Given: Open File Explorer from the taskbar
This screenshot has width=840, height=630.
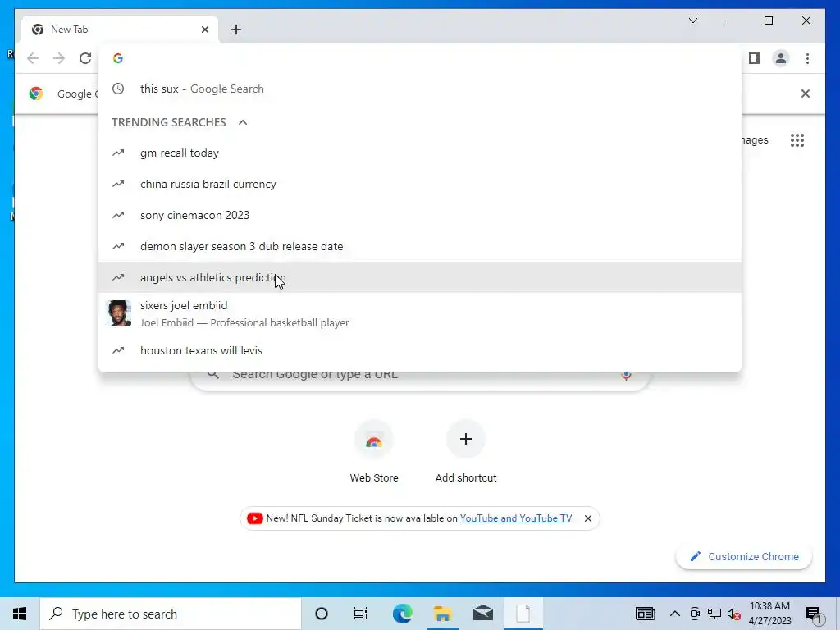Looking at the screenshot, I should pyautogui.click(x=442, y=614).
